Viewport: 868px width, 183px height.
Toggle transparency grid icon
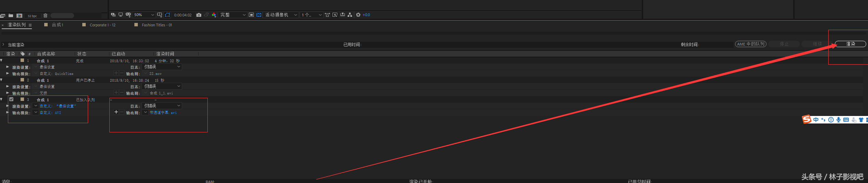pos(259,15)
